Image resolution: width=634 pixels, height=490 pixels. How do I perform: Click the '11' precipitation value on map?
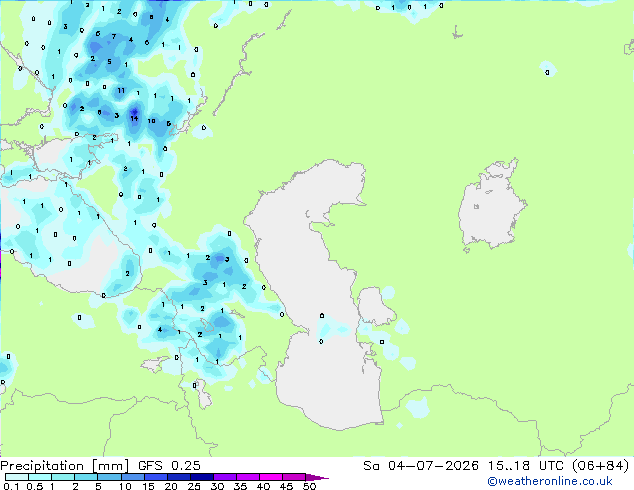click(121, 90)
